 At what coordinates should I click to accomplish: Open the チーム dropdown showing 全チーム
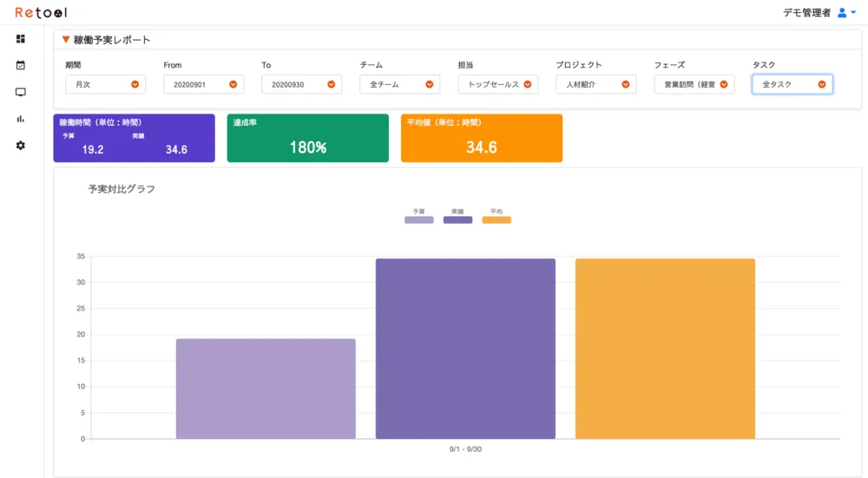click(399, 84)
